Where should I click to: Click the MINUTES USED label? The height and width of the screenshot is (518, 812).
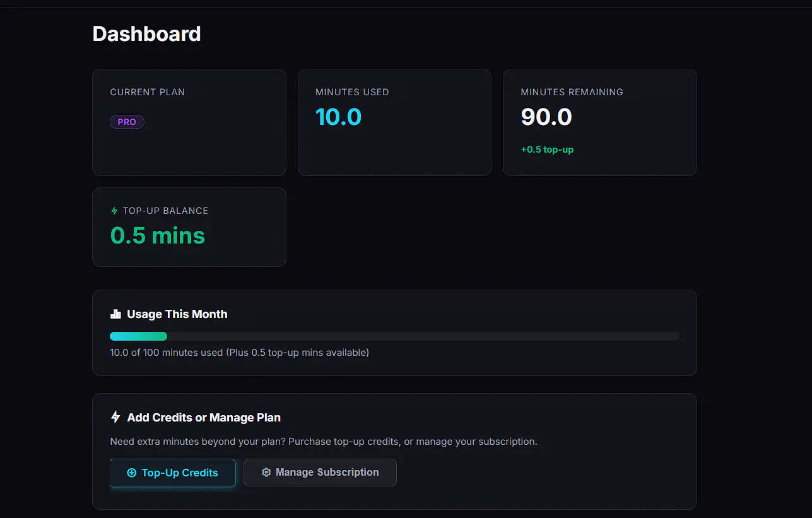[352, 92]
